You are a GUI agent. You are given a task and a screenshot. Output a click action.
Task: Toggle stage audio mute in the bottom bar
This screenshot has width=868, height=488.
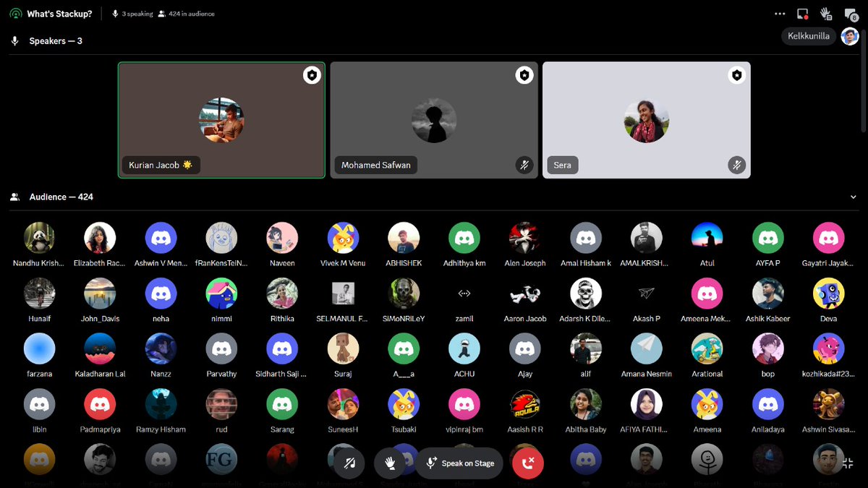349,463
